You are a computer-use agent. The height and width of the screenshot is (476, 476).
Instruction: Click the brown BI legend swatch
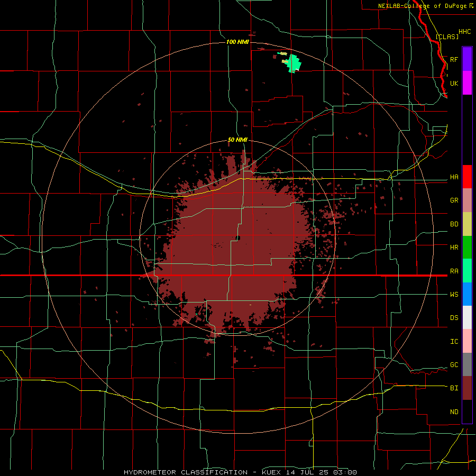click(x=467, y=388)
